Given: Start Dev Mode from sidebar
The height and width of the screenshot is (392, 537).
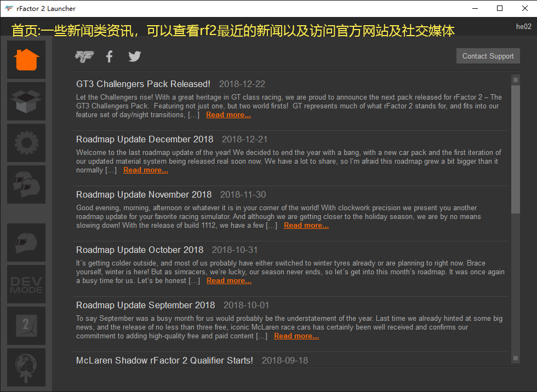Looking at the screenshot, I should (x=26, y=284).
